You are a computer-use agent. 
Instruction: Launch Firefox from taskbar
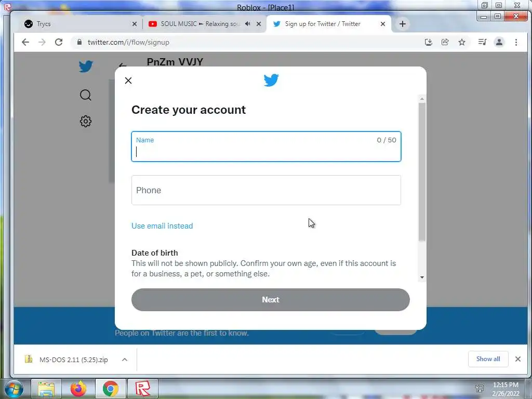[78, 389]
